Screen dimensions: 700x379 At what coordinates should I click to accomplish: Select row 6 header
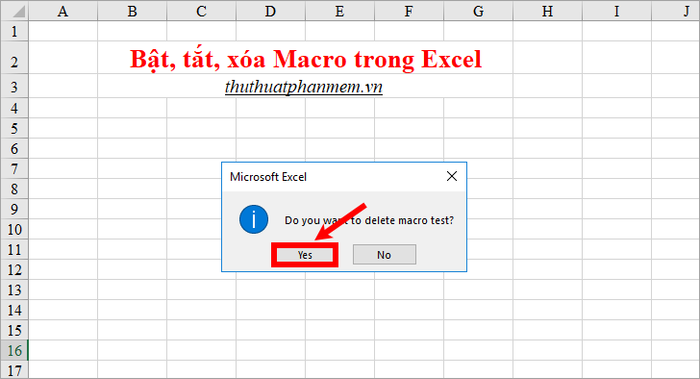[x=14, y=148]
